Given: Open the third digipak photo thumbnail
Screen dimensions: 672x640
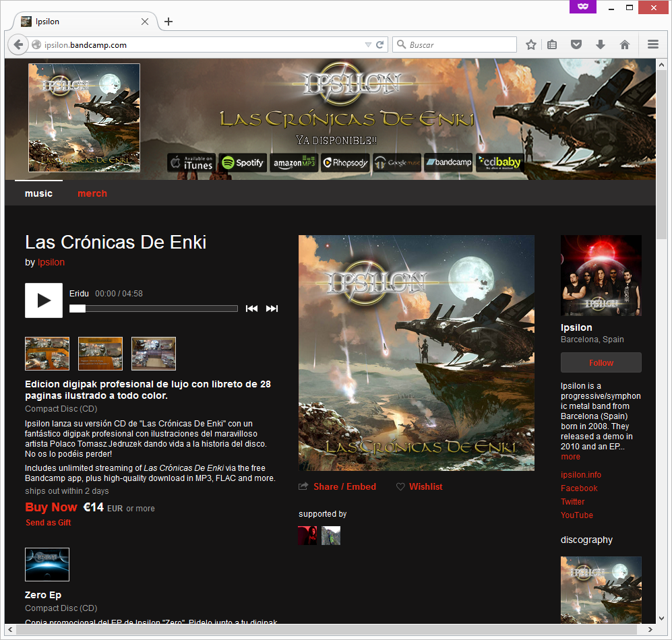Looking at the screenshot, I should [x=154, y=354].
